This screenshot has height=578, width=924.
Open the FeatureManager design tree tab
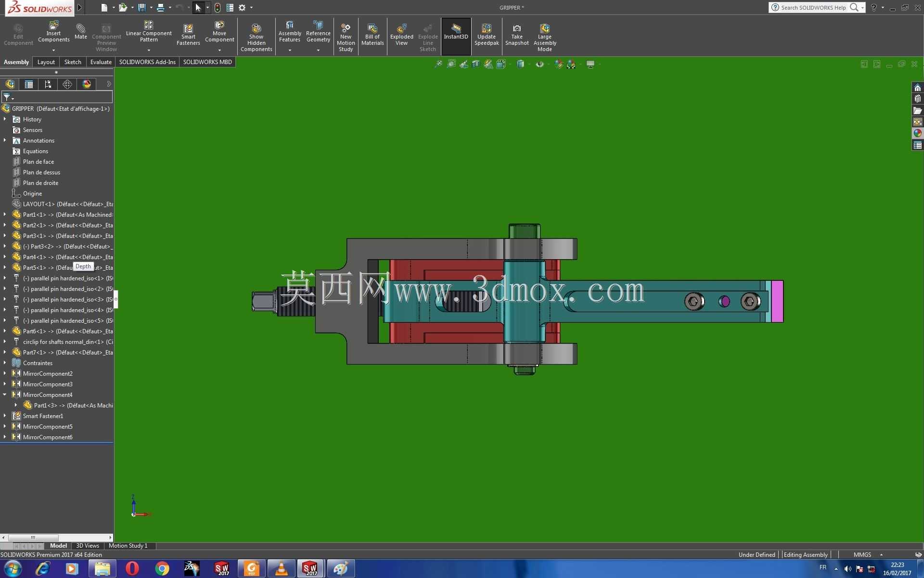[10, 84]
